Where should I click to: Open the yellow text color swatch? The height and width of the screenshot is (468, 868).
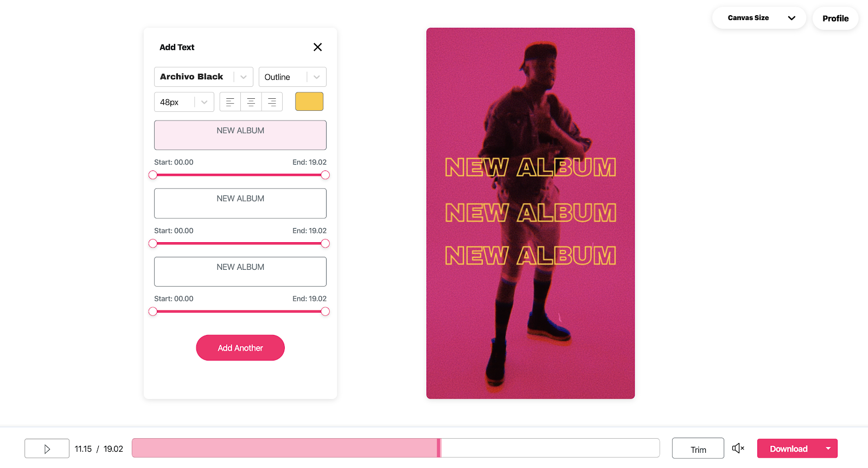309,102
